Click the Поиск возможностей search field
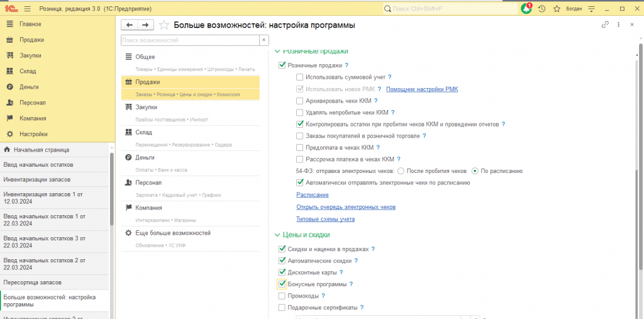 point(190,40)
